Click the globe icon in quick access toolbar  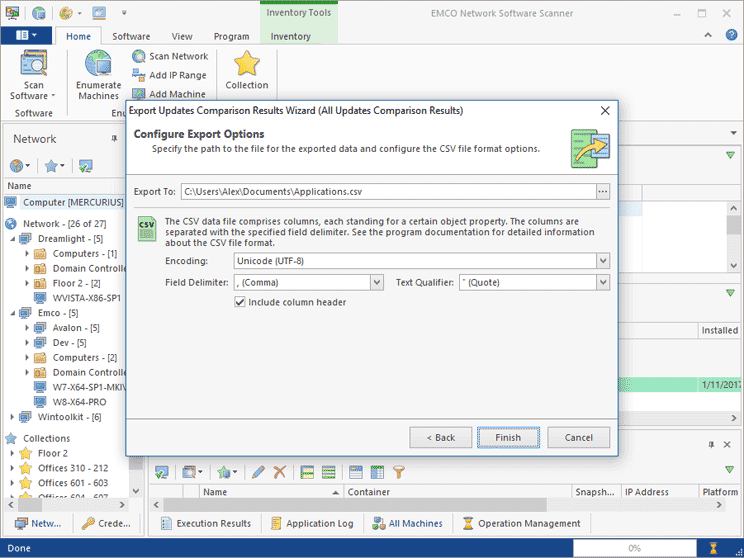pyautogui.click(x=39, y=13)
